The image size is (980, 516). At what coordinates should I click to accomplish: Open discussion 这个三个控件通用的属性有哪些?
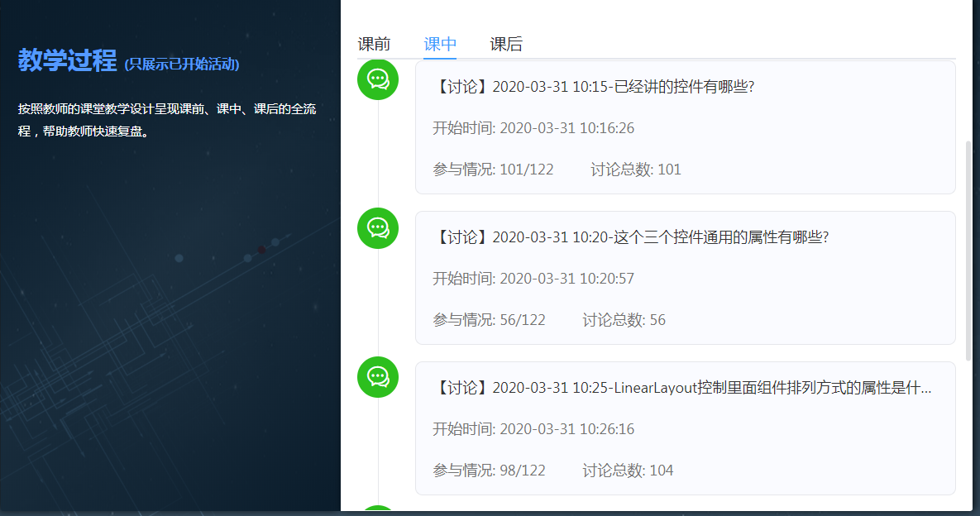[630, 237]
